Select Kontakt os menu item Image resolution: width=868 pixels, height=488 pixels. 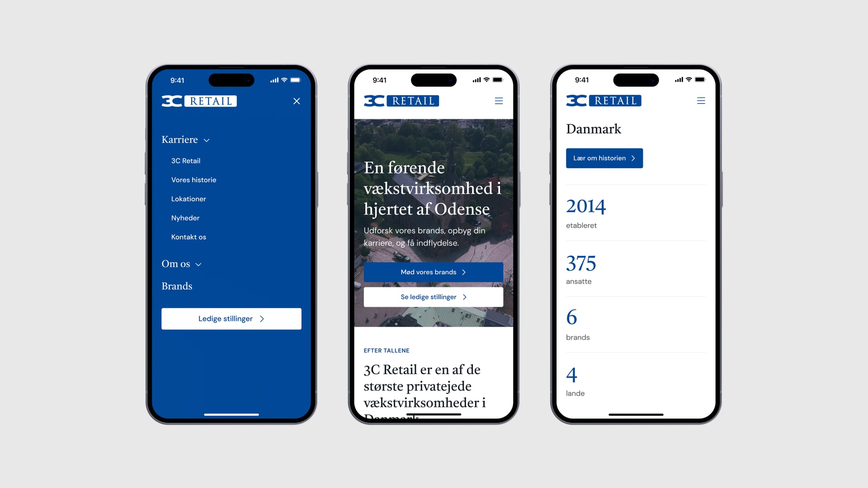click(189, 237)
